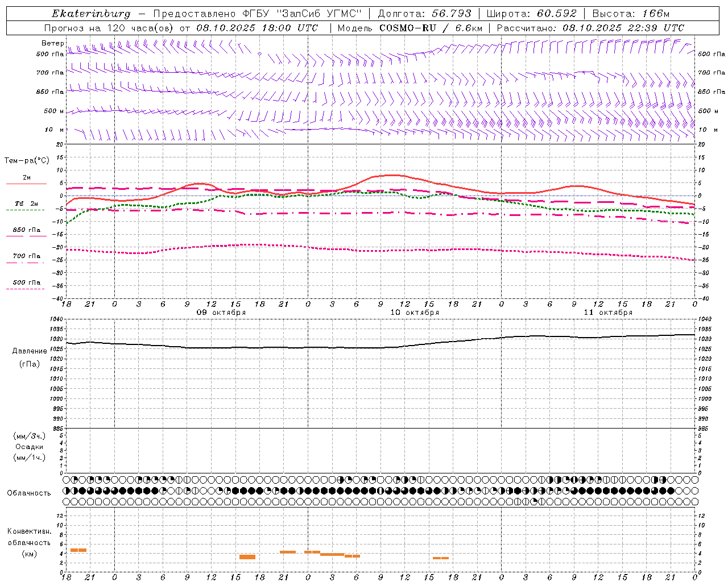728x582 pixels.
Task: Click the '(гПа)' pressure unit label
Action: pyautogui.click(x=30, y=364)
